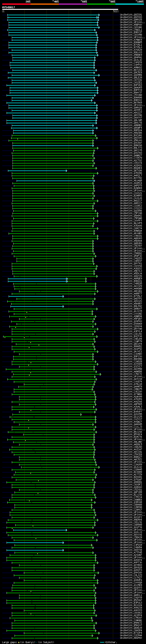Open hit UniRef100_C6SXW1
The image size is (146, 644).
131,27
